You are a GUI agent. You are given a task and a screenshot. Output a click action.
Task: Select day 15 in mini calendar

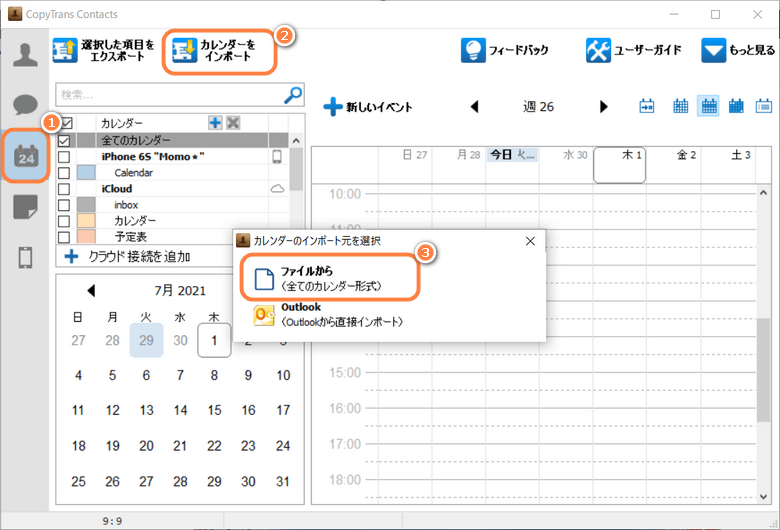coord(214,411)
